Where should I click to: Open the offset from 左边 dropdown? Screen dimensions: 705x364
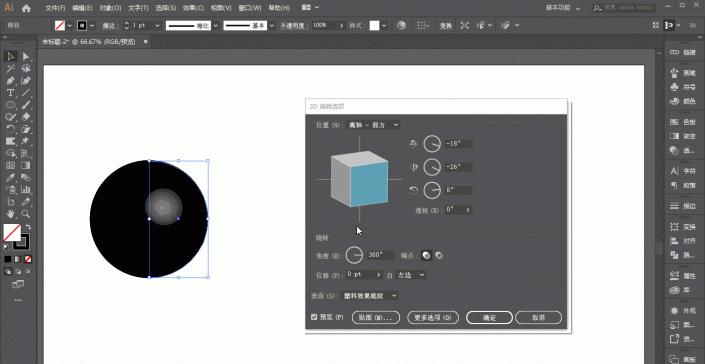click(x=410, y=275)
